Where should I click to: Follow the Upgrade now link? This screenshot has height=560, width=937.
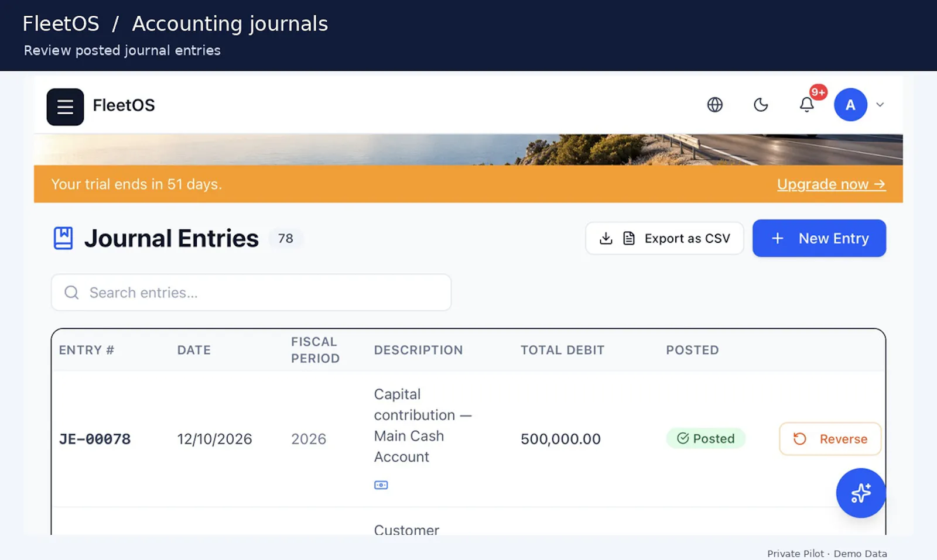pyautogui.click(x=831, y=184)
